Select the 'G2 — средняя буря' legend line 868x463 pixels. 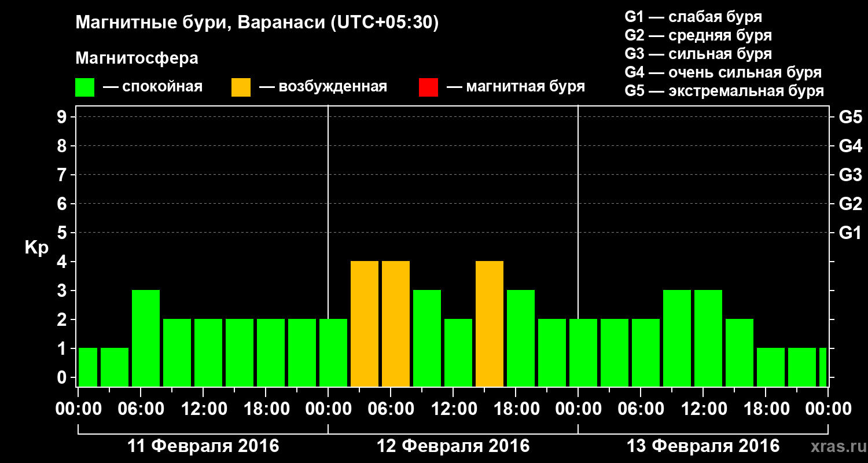tap(698, 35)
